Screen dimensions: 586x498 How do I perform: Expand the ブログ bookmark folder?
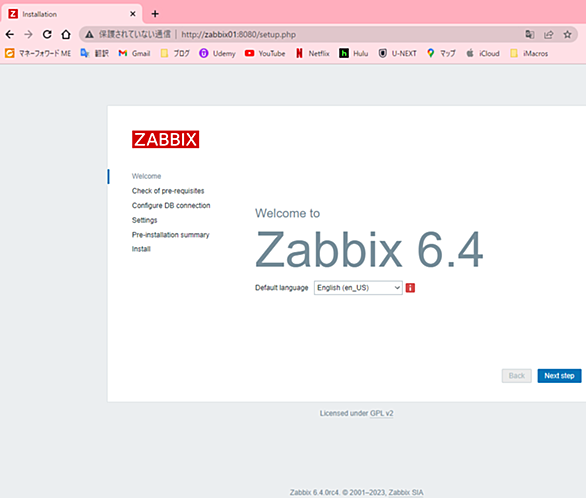pyautogui.click(x=175, y=53)
